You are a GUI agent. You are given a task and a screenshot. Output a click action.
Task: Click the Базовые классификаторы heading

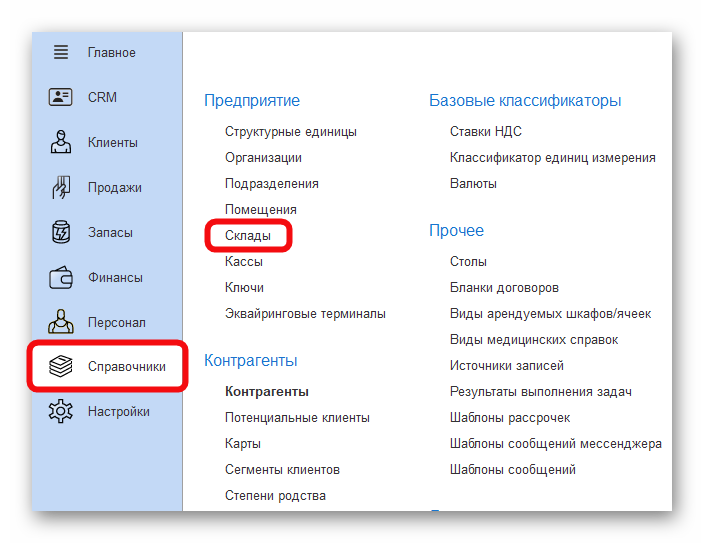click(x=525, y=100)
